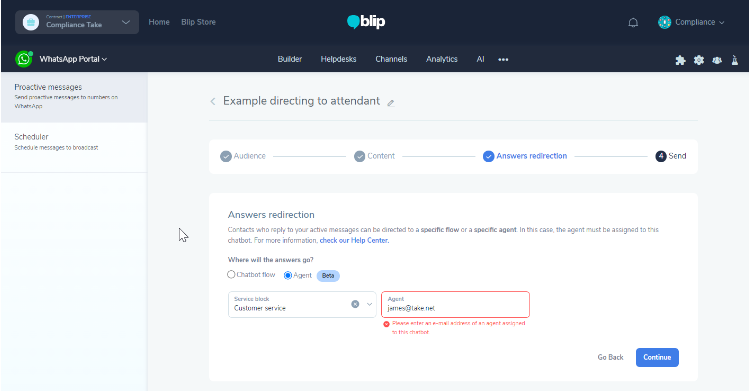
Task: Clear the Customer service selection
Action: point(355,304)
